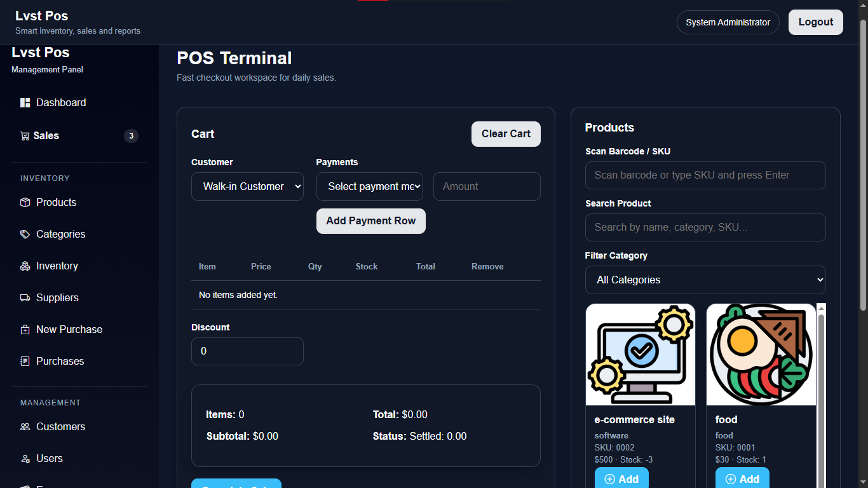
Task: Click the Purchases receipt icon
Action: point(25,361)
